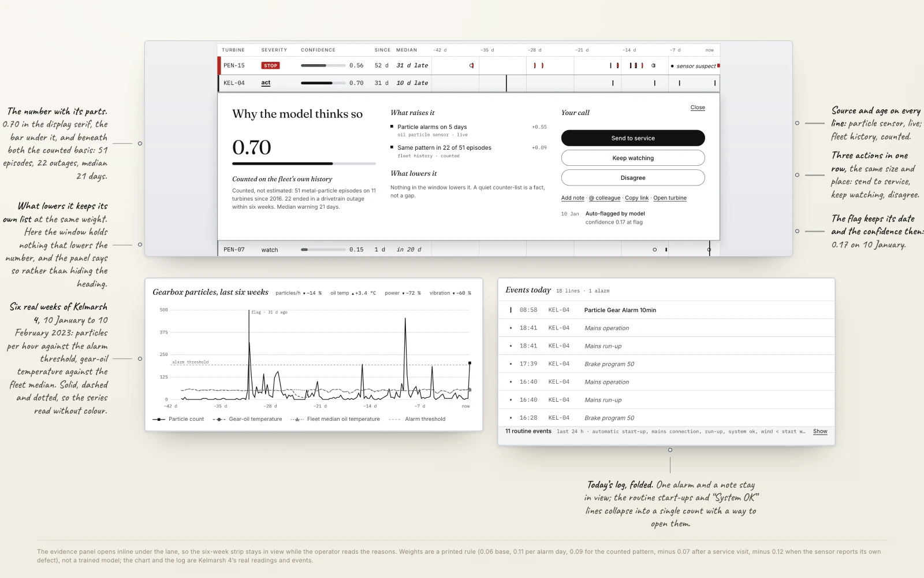Select the 16:28 'Brake program 50' event
This screenshot has height=578, width=924.
tap(666, 418)
